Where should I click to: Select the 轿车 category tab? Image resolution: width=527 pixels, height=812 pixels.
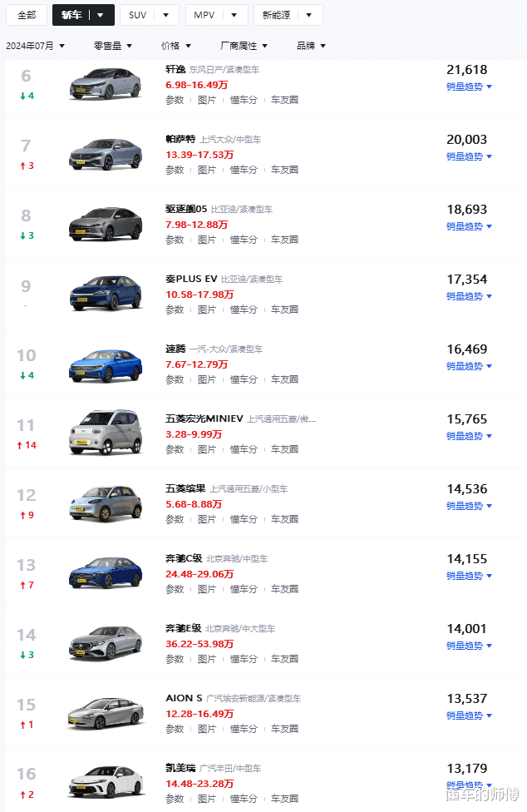click(71, 15)
